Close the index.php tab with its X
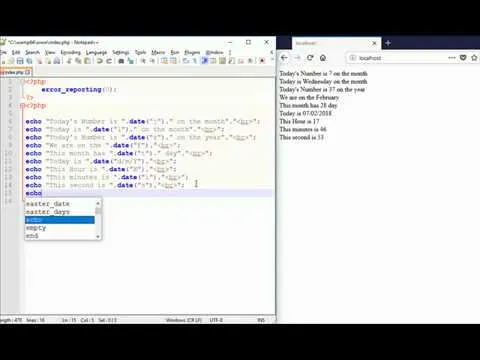Screen dimensions: 480x360 [28, 72]
